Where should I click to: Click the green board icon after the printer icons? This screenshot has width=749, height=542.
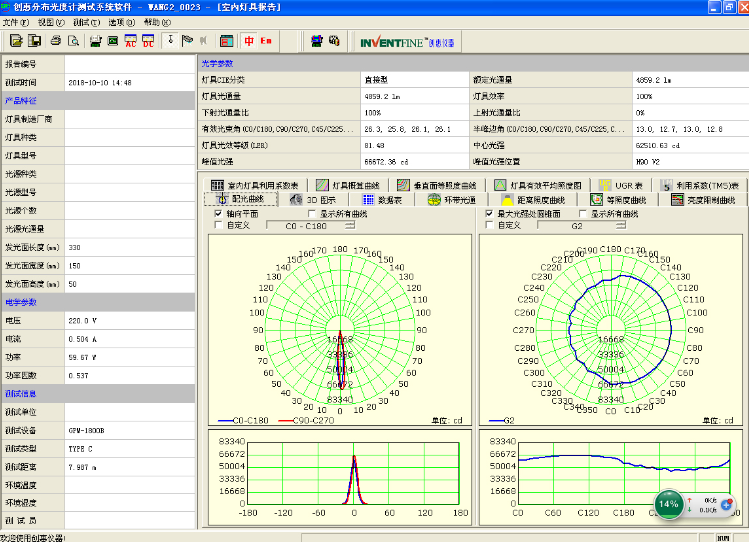point(96,41)
